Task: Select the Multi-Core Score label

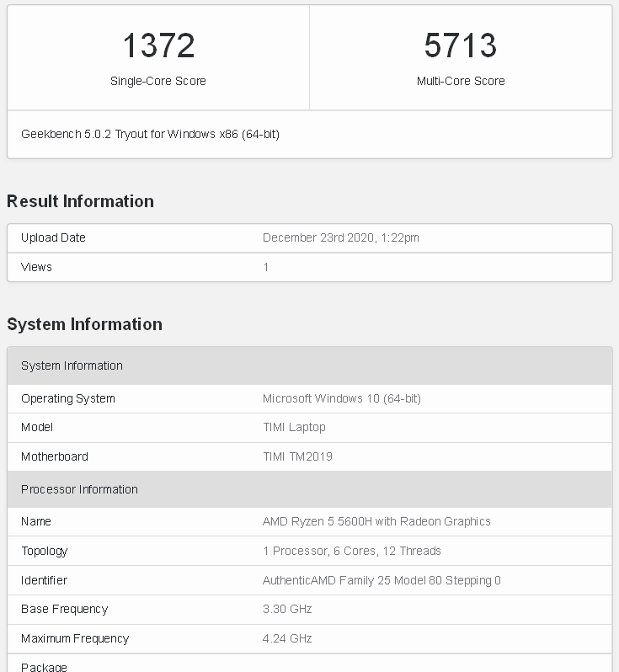Action: pos(461,81)
